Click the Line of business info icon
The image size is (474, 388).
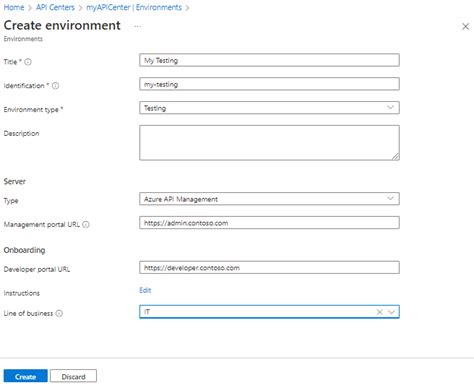(59, 313)
